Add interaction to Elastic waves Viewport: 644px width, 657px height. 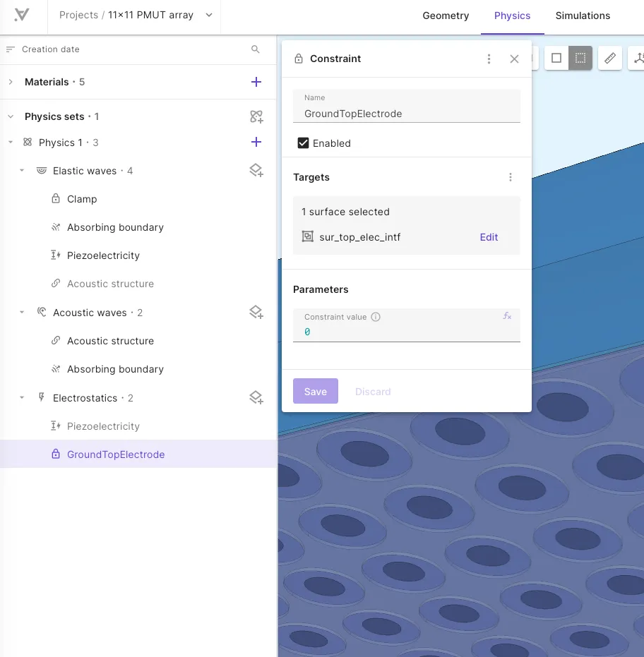click(x=256, y=171)
